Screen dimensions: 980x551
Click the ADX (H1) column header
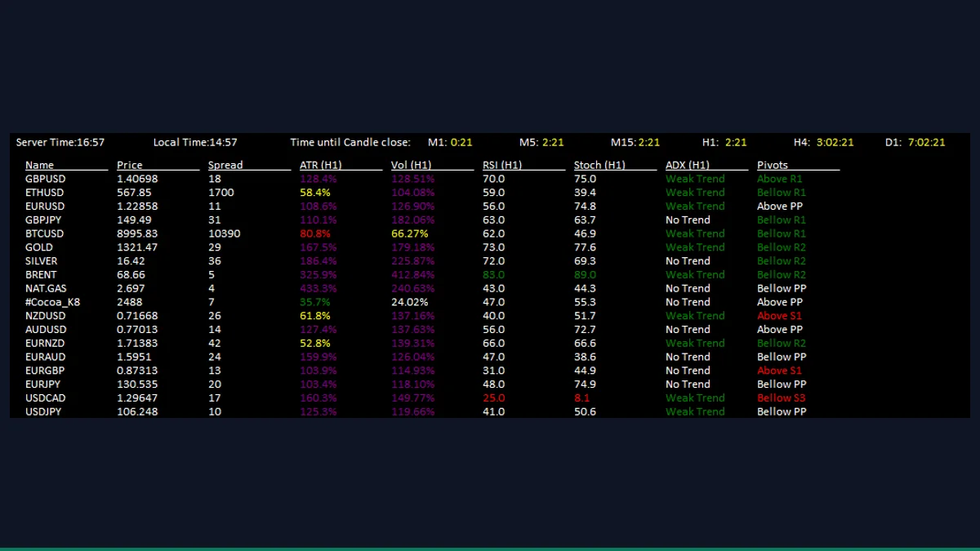[688, 165]
